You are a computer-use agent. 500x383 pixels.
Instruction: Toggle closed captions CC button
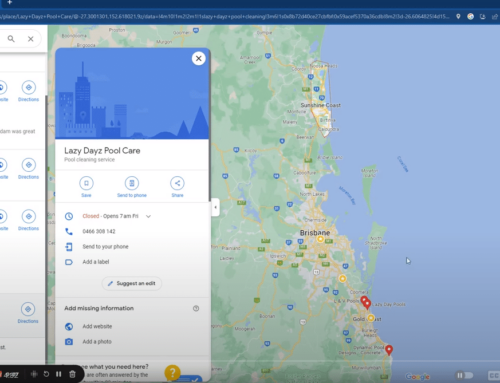pos(494,376)
